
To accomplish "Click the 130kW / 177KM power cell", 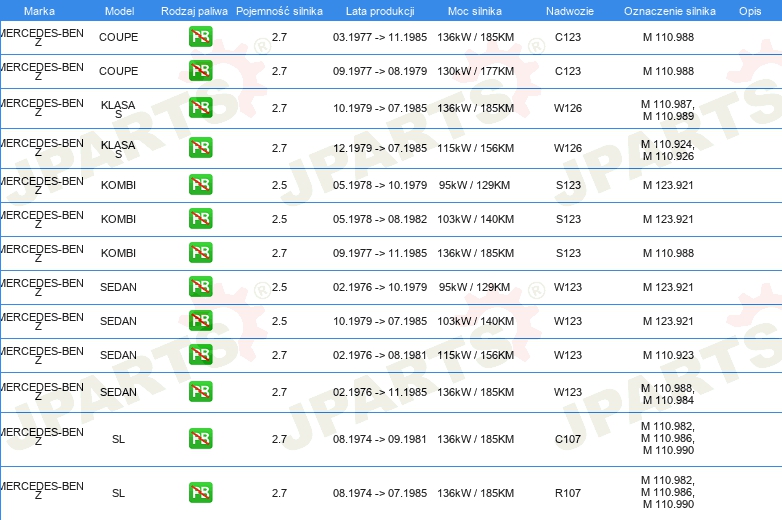I will pos(475,71).
